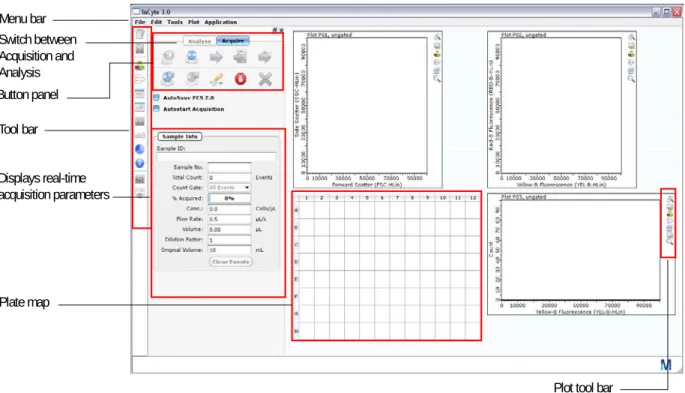Toggle the Autostart Acquisition checkbox
Image resolution: width=685 pixels, height=393 pixels.
coord(156,109)
